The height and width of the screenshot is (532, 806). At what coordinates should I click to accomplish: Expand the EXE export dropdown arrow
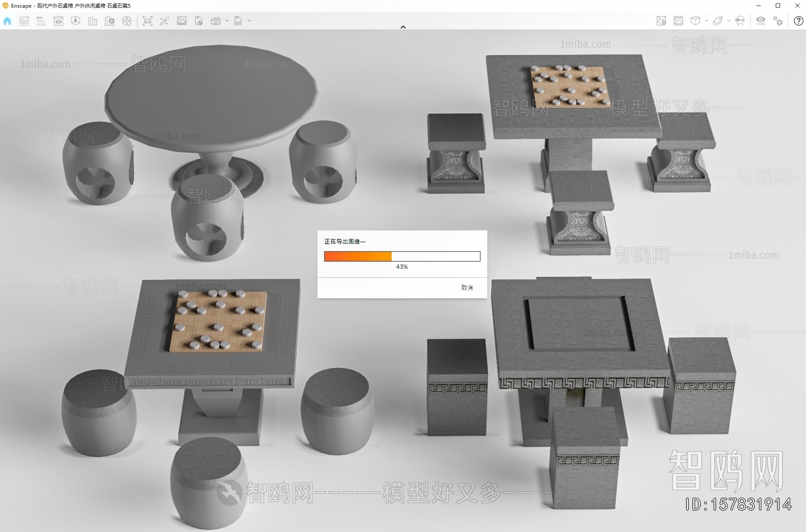(249, 21)
